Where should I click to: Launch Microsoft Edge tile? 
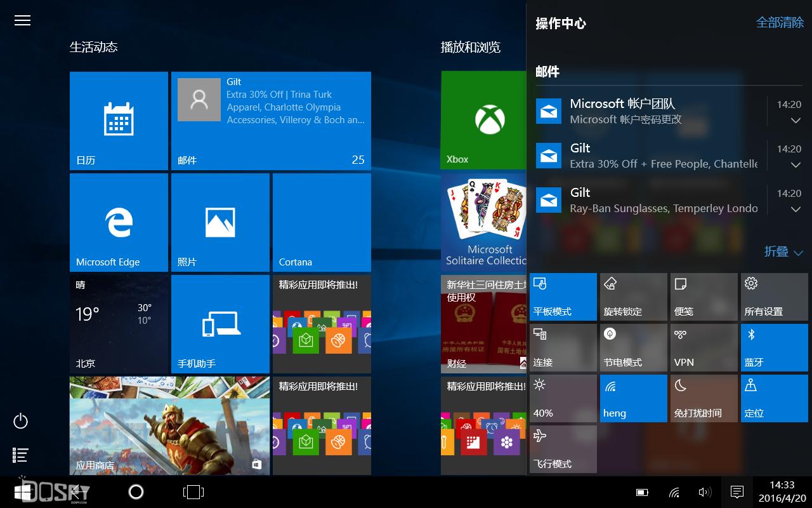119,222
